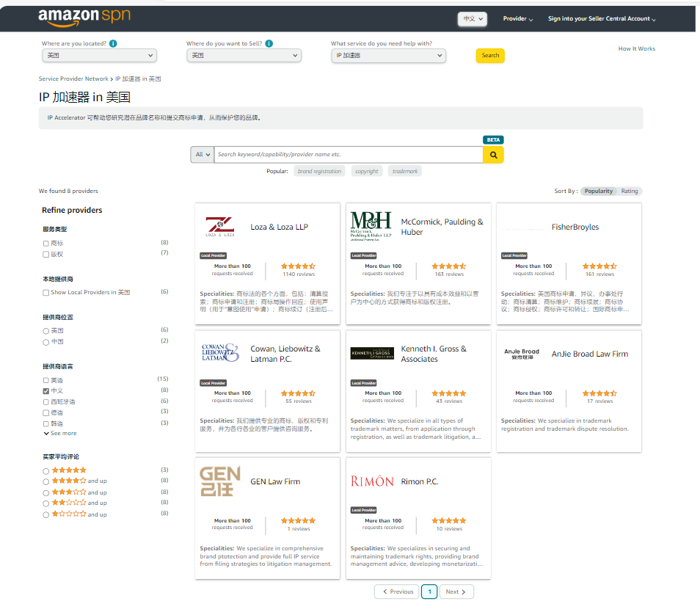Open the Provider menu in header
The width and height of the screenshot is (700, 612).
(517, 19)
